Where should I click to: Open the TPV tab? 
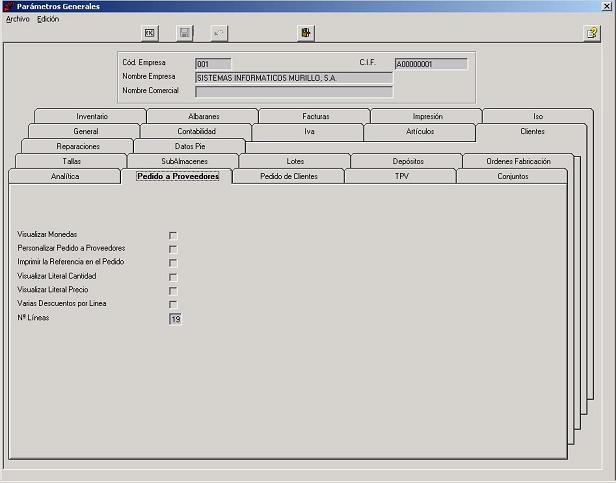tap(401, 176)
